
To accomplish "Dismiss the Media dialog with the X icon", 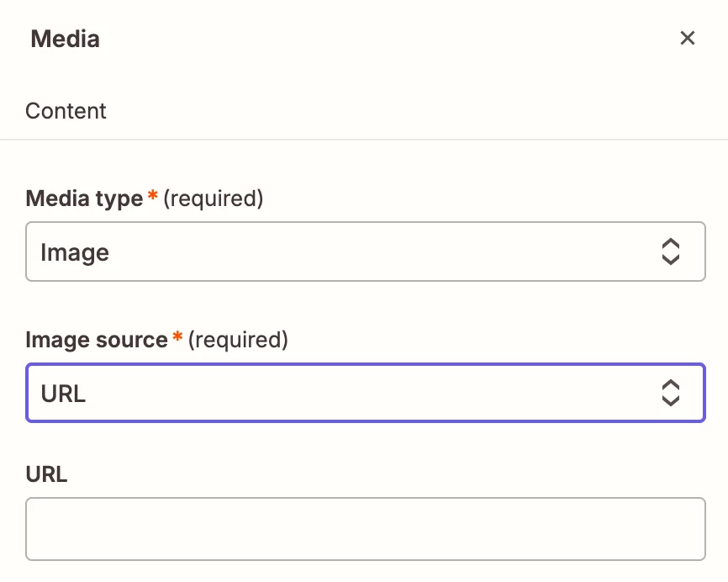I will point(688,39).
